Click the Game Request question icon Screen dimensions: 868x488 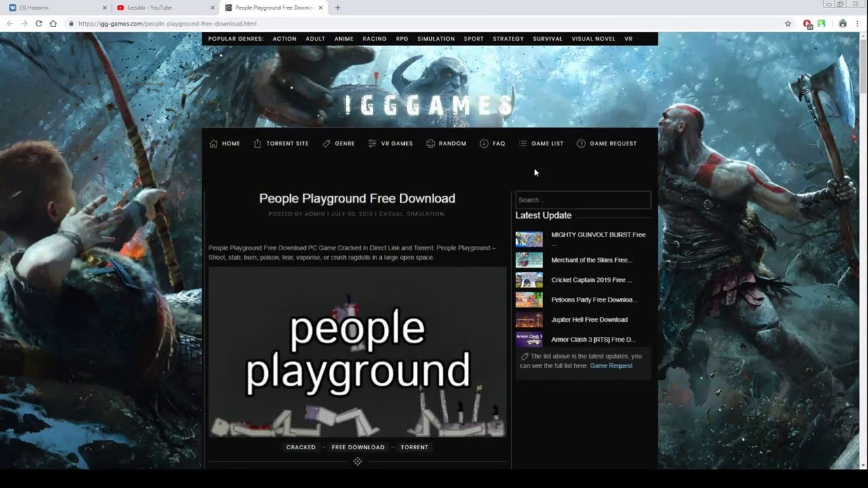[x=581, y=144]
